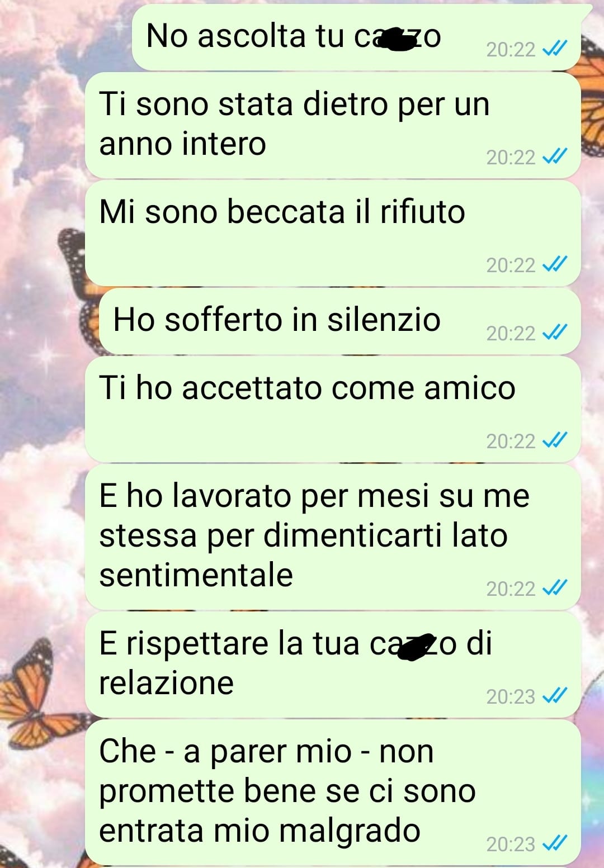Tap the 'E rispettare la tua' relazione message
This screenshot has height=868, width=604.
coord(333,665)
